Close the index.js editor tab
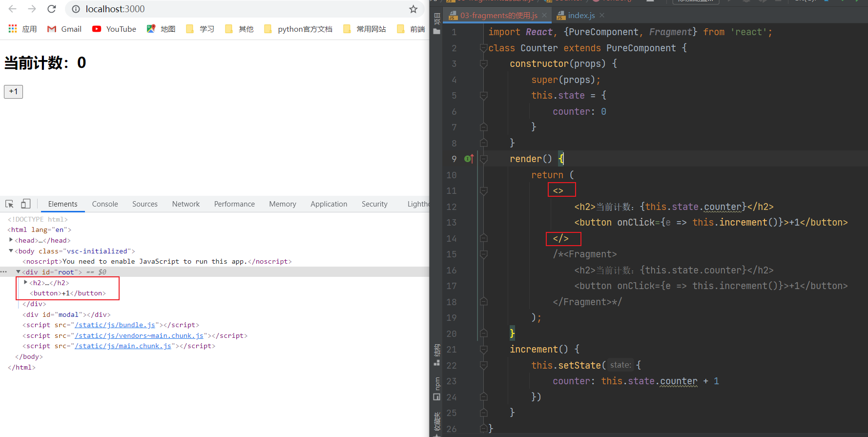868x437 pixels. click(x=602, y=15)
